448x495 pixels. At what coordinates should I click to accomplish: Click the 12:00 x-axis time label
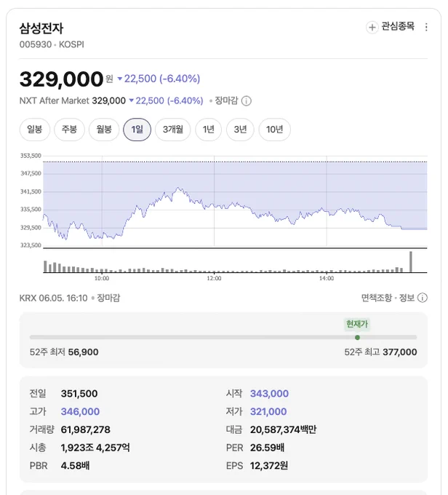[x=214, y=278]
